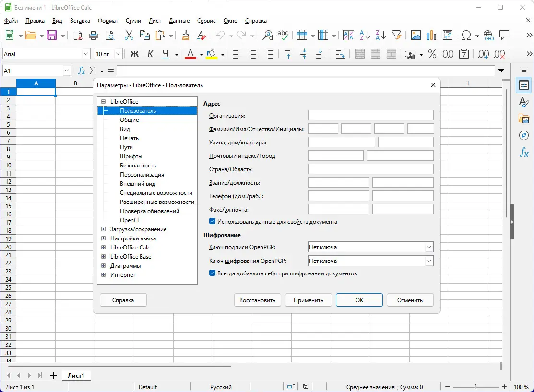This screenshot has width=534, height=392.
Task: Click the Применить button
Action: tap(309, 300)
